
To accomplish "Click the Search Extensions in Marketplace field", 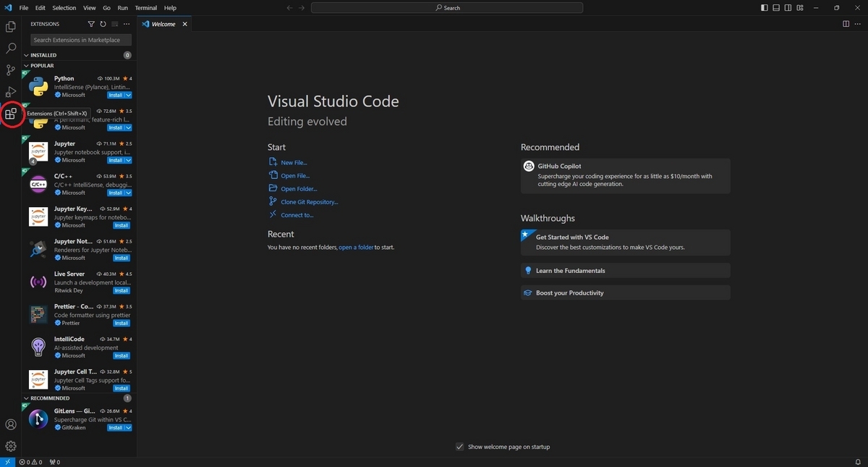I will coord(81,40).
